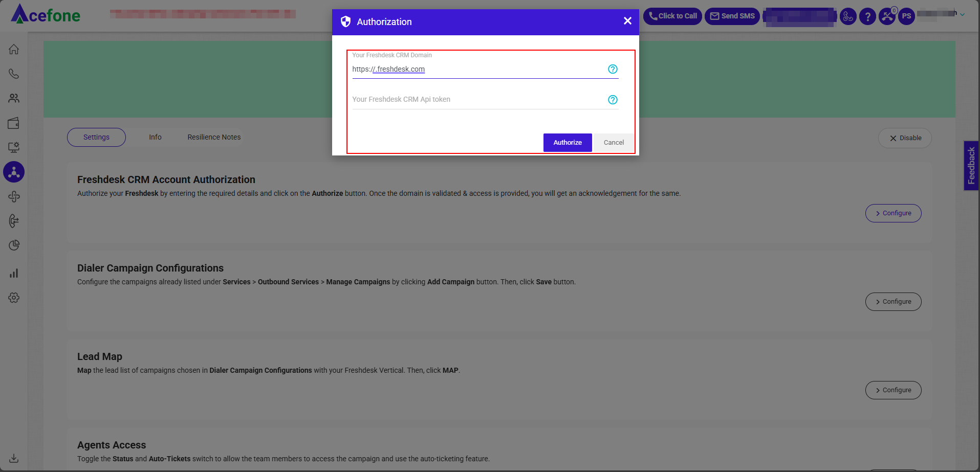Click the Disable integration button
980x472 pixels.
(x=905, y=138)
